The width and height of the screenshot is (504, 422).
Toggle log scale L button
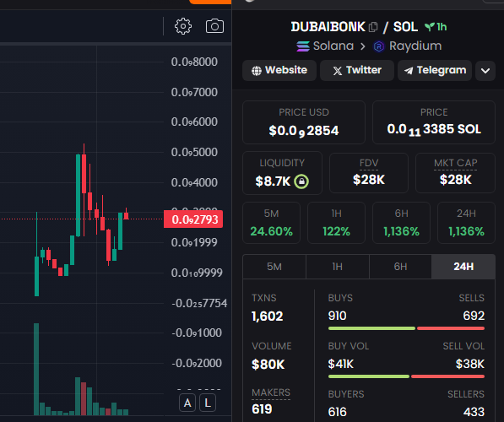coord(208,403)
